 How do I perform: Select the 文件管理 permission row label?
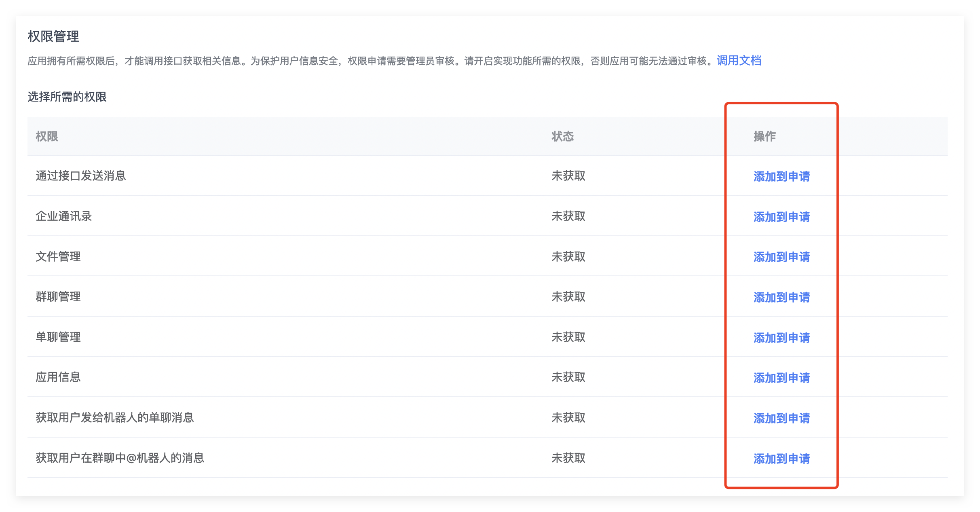point(58,256)
